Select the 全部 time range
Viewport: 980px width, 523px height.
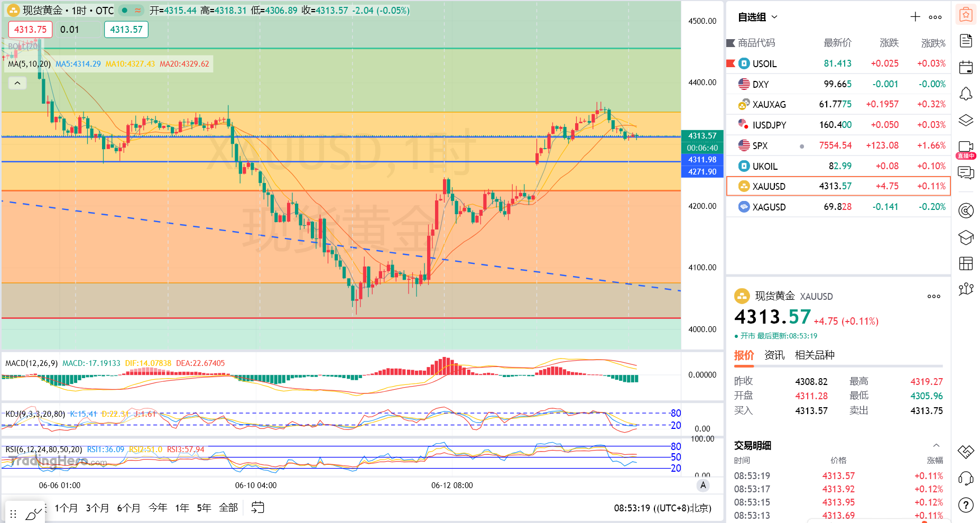pos(228,508)
